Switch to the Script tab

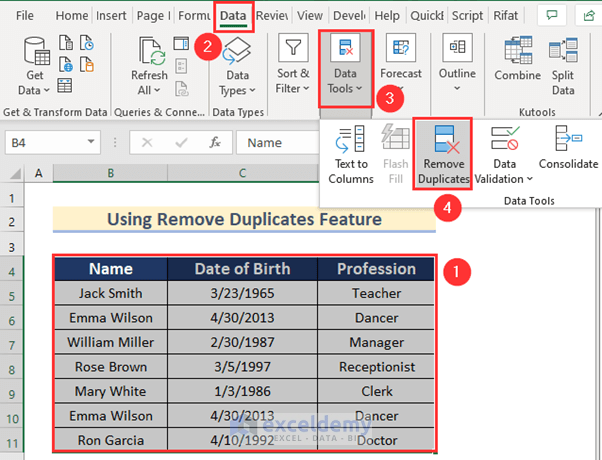click(467, 16)
